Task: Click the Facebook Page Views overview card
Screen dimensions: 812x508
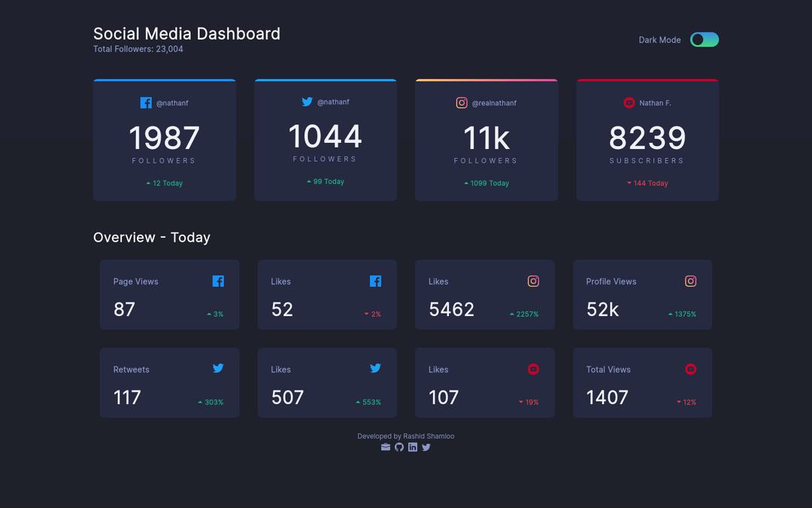Action: pos(169,295)
